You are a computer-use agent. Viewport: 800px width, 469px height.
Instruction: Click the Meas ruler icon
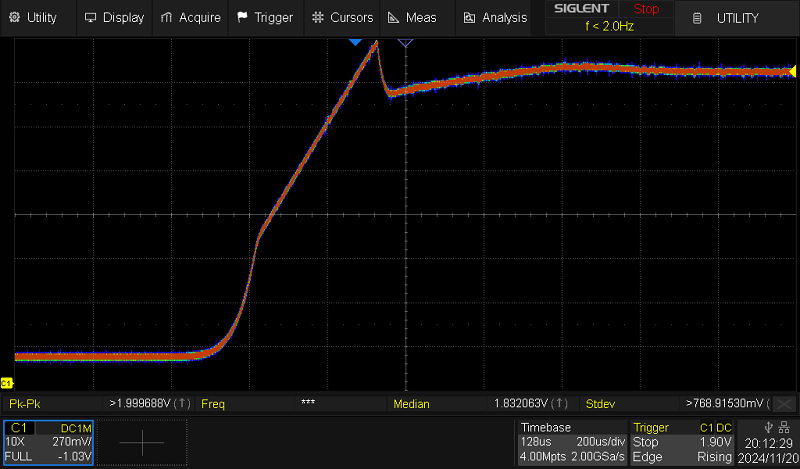click(x=394, y=17)
